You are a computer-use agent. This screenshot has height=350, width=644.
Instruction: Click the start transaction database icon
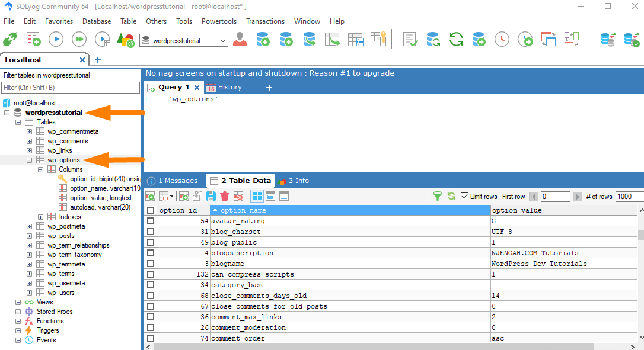pos(608,40)
